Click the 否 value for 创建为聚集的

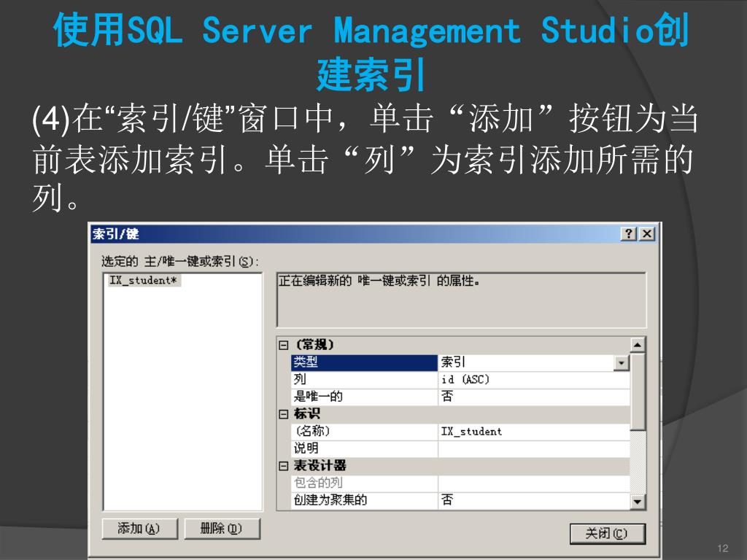pyautogui.click(x=533, y=500)
